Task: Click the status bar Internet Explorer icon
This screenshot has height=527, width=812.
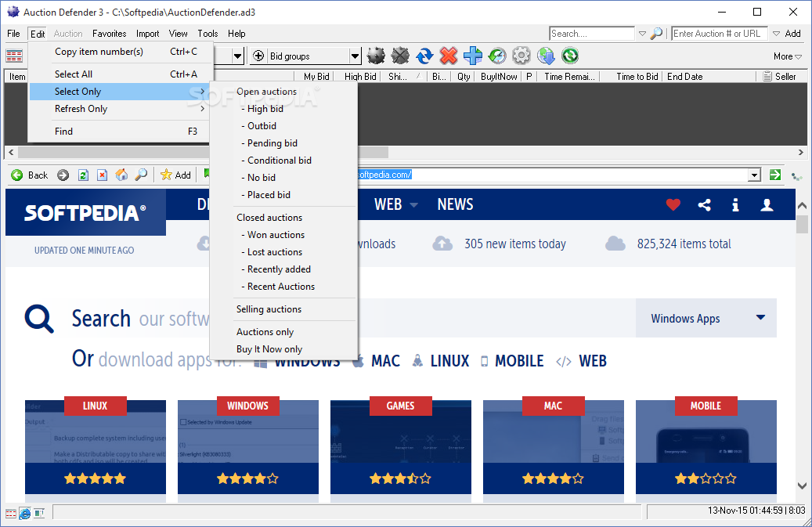Action: (25, 514)
